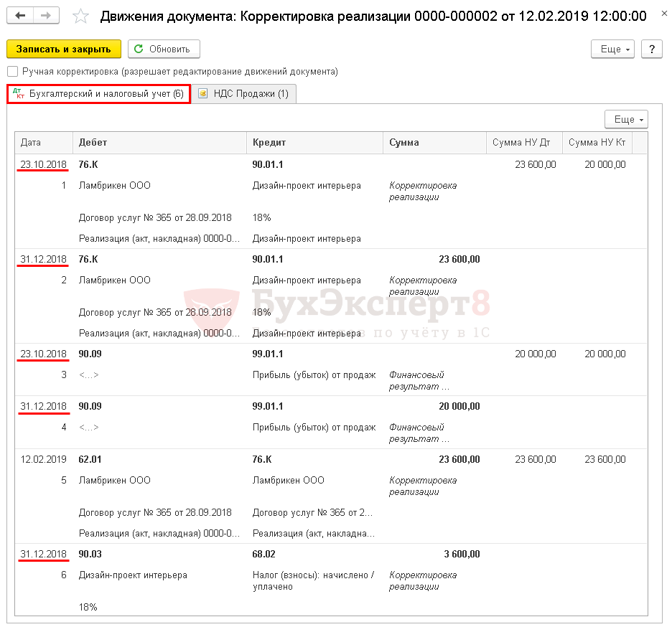Switch to НДС Продажи tab
The height and width of the screenshot is (627, 672).
coord(244,94)
